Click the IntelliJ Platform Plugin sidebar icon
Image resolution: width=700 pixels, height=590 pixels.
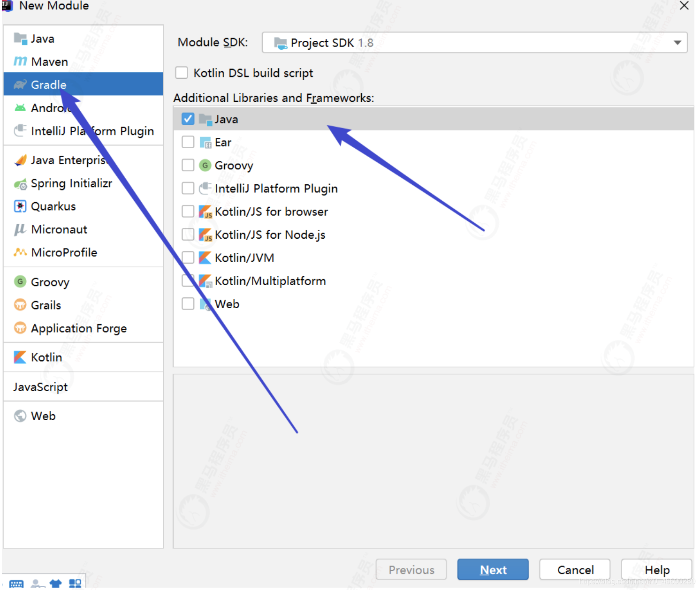(20, 130)
